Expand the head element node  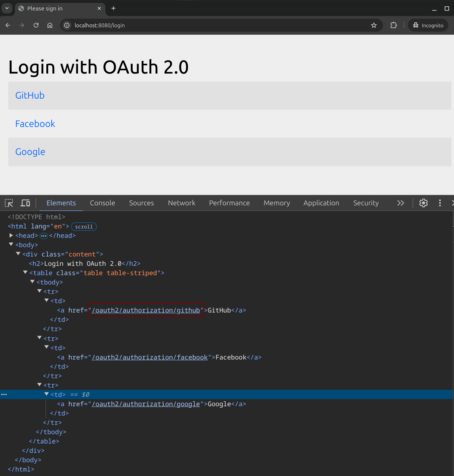pos(11,236)
